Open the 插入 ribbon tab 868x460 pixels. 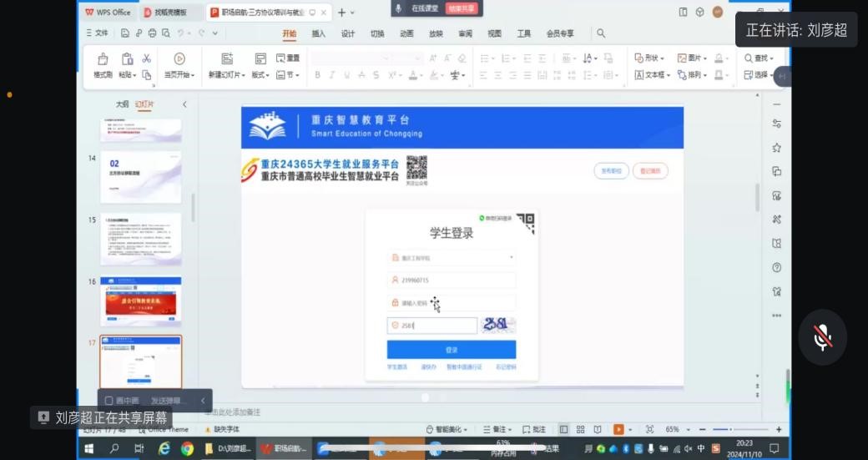(x=318, y=33)
